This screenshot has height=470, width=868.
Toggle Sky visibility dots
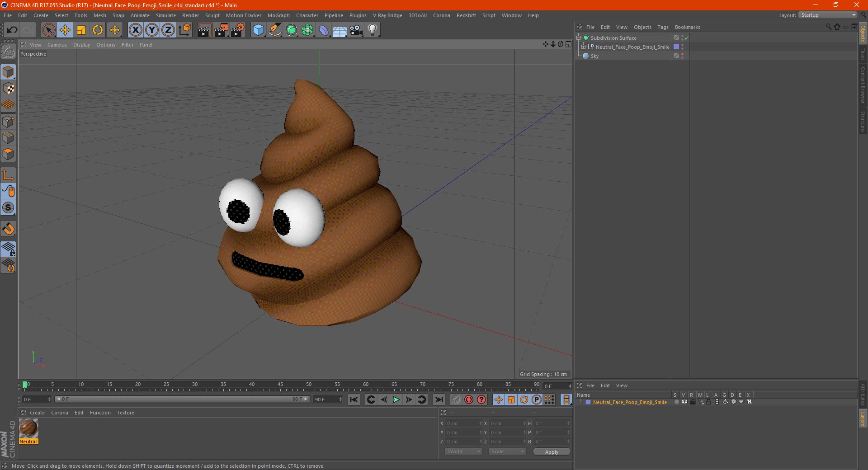point(682,56)
